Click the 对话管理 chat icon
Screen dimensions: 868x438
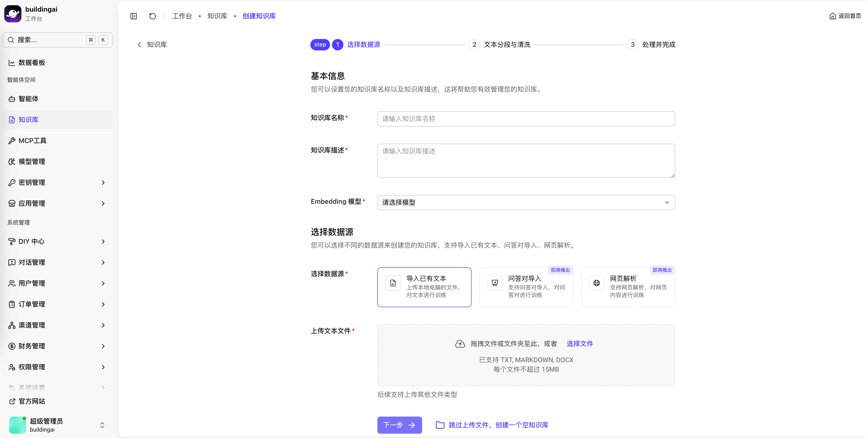tap(12, 263)
